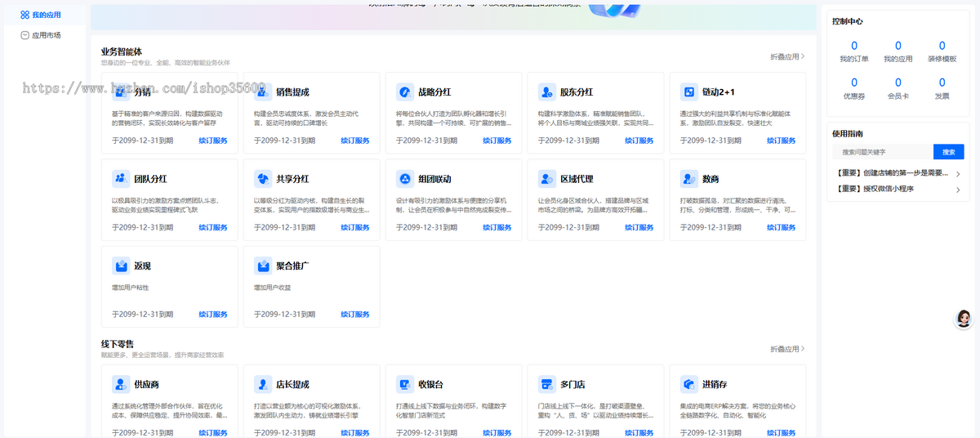
Task: Collapse the 业务智能体 section via 折叠应用
Action: (x=787, y=56)
